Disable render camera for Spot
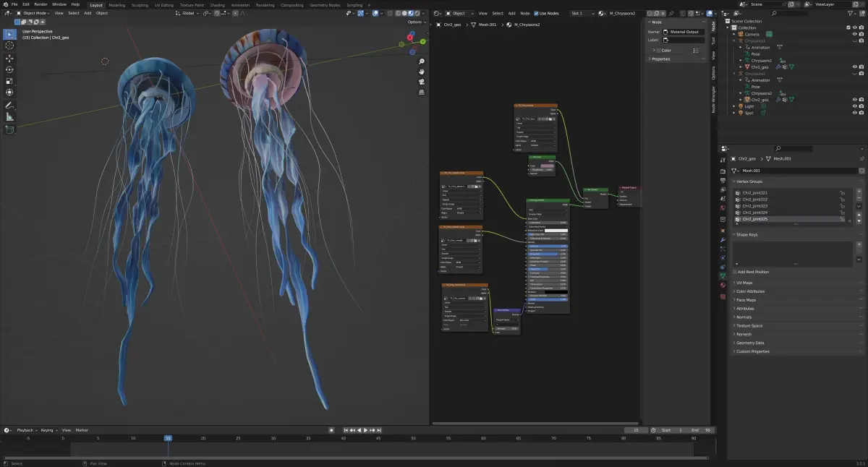 pos(861,113)
